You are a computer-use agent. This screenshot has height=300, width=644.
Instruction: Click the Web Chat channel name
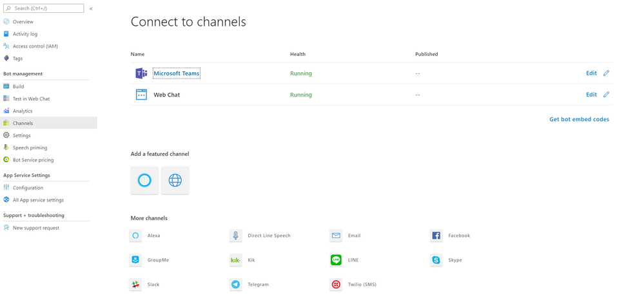(167, 95)
